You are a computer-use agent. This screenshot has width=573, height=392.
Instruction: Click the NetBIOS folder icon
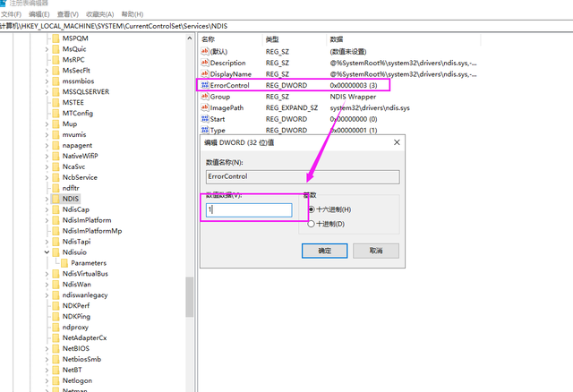click(56, 348)
